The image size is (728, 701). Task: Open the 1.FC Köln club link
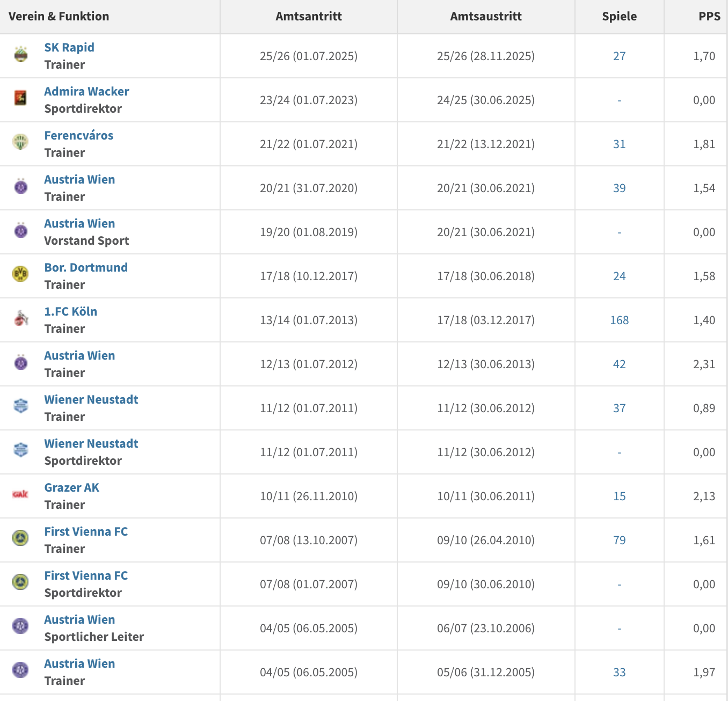(x=71, y=311)
